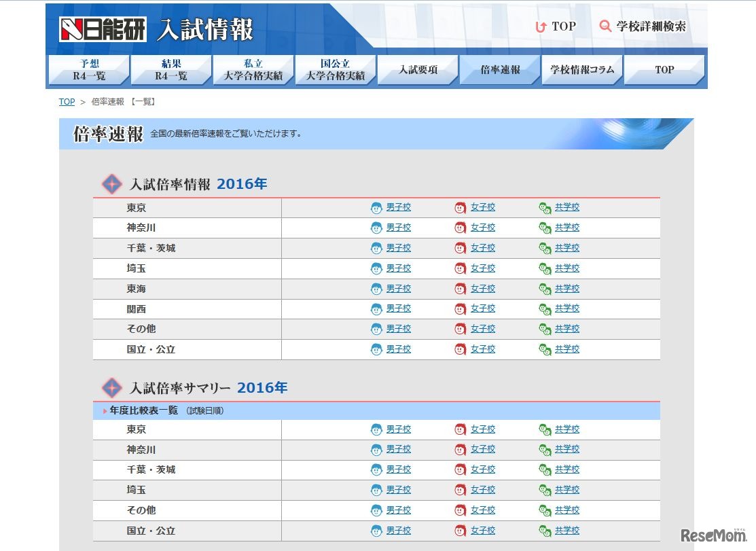Click the girl face icon beside 神奈川 女子校
756x551 pixels.
click(460, 228)
